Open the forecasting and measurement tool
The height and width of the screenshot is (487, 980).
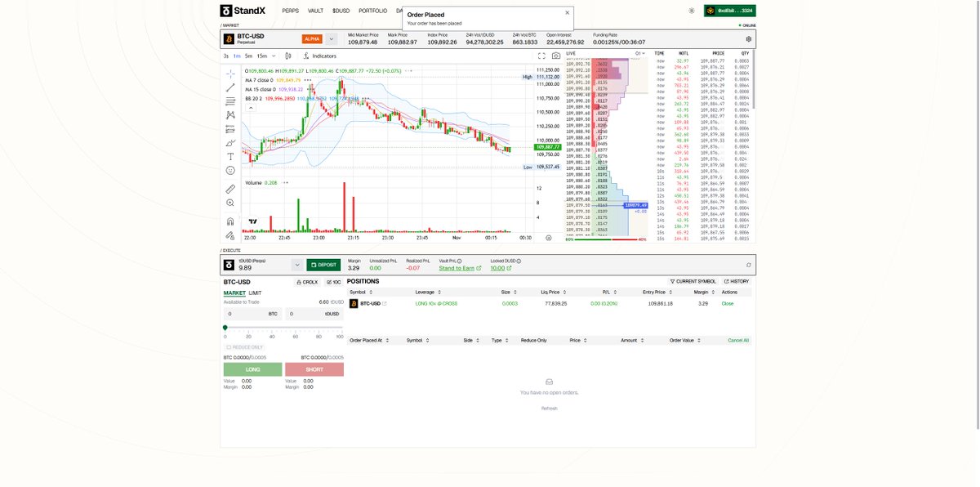[x=230, y=129]
